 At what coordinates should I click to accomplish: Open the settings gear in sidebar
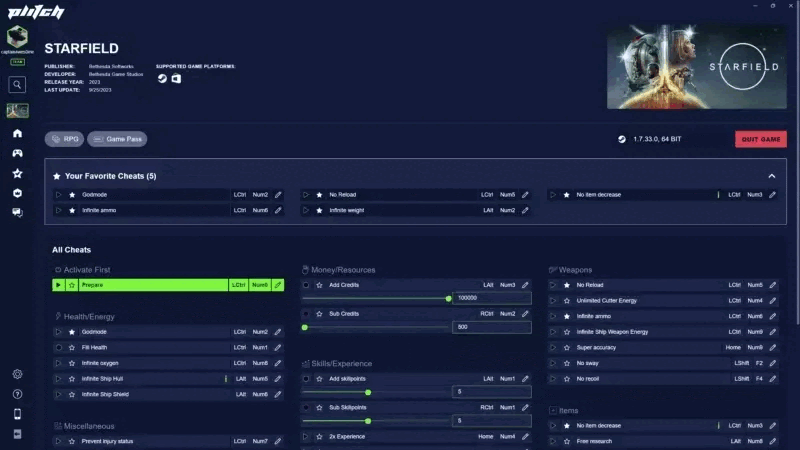pyautogui.click(x=17, y=374)
